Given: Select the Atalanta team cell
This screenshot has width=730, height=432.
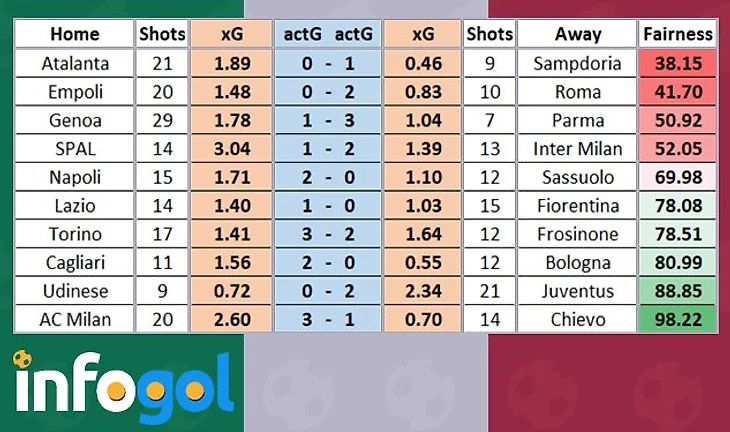Looking at the screenshot, I should pyautogui.click(x=74, y=63).
